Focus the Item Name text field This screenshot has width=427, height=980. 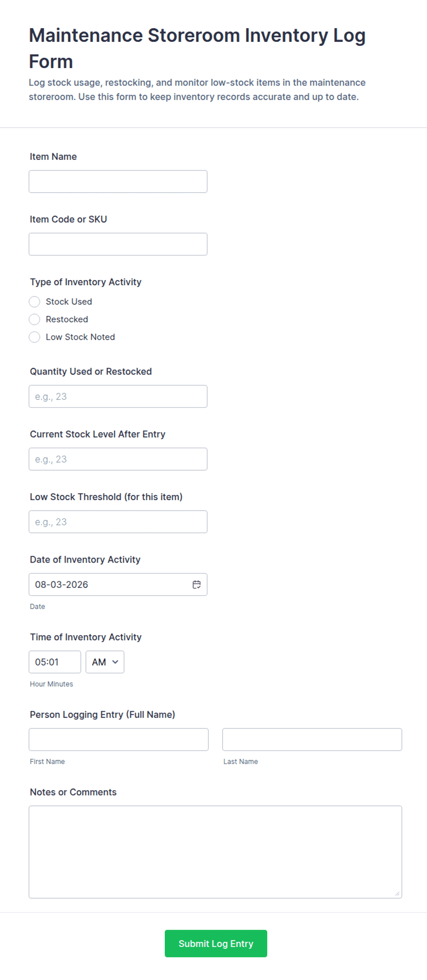coord(118,182)
